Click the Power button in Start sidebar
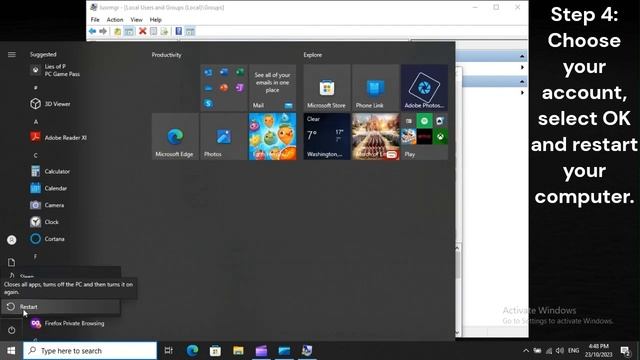 tap(11, 330)
